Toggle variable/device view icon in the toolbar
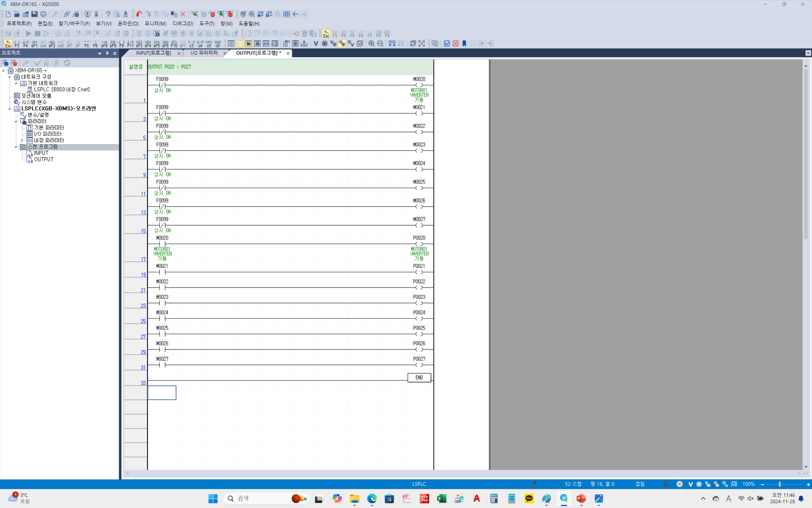Image resolution: width=812 pixels, height=508 pixels. 333,44
